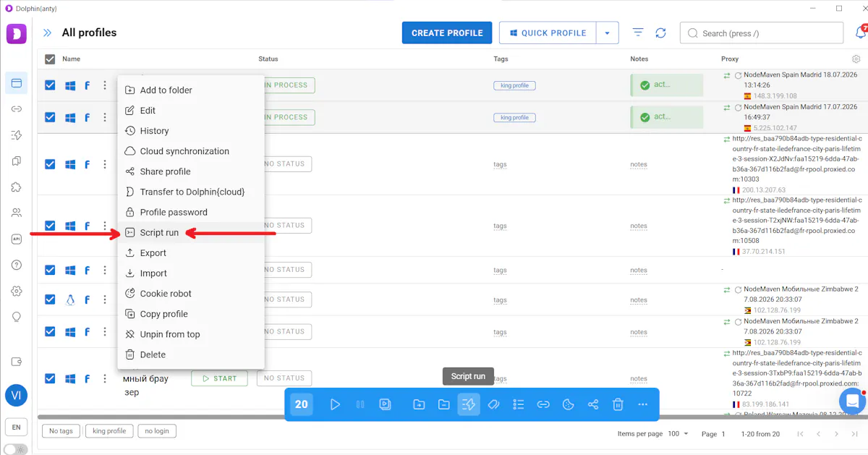Toggle the select-all checkbox in table header
The height and width of the screenshot is (455, 868).
[50, 59]
